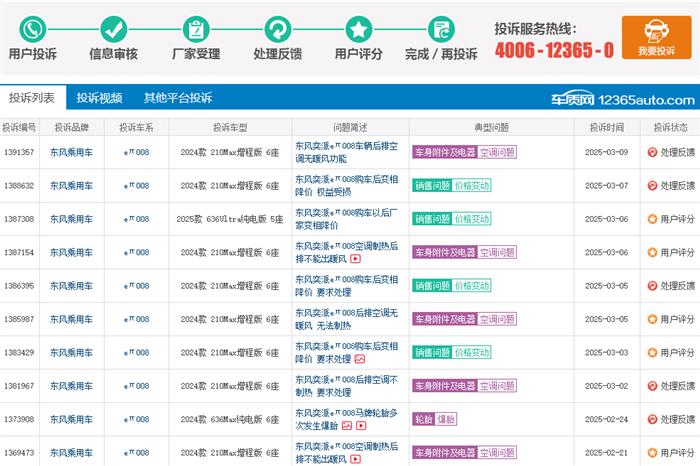Click 空调问题 tag in row 1387154
Screen dimensions: 700x466
pyautogui.click(x=497, y=252)
